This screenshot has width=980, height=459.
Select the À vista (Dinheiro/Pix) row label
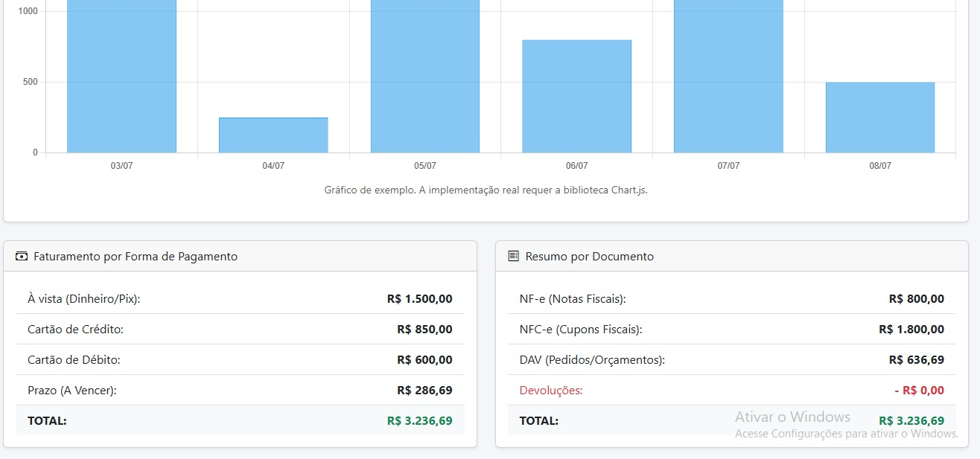click(84, 299)
